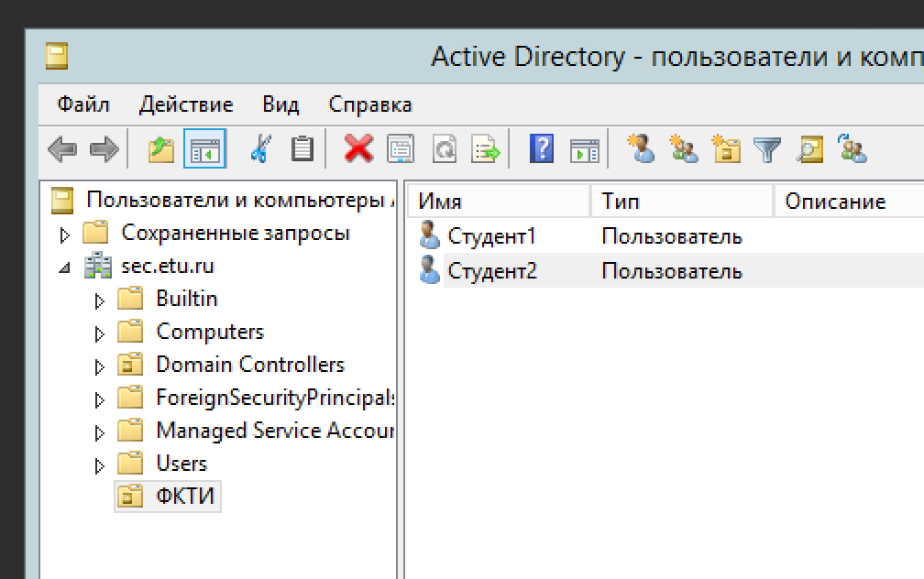924x579 pixels.
Task: Select the Domain Controllers tree item
Action: point(250,365)
